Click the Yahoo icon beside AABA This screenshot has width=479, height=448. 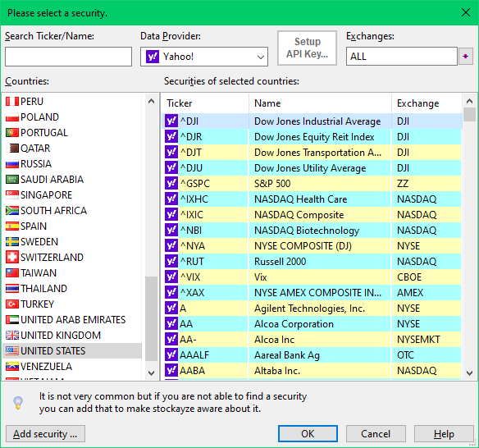[171, 371]
